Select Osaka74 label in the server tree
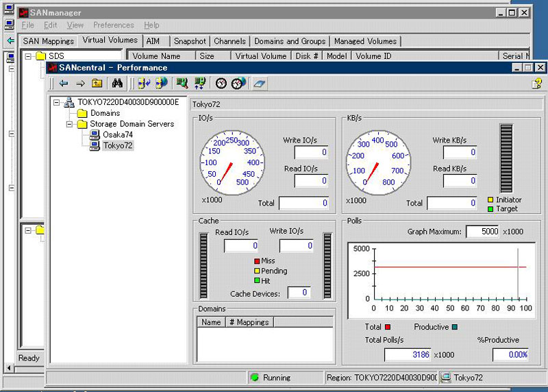Viewport: 548px width, 392px height. (x=118, y=134)
